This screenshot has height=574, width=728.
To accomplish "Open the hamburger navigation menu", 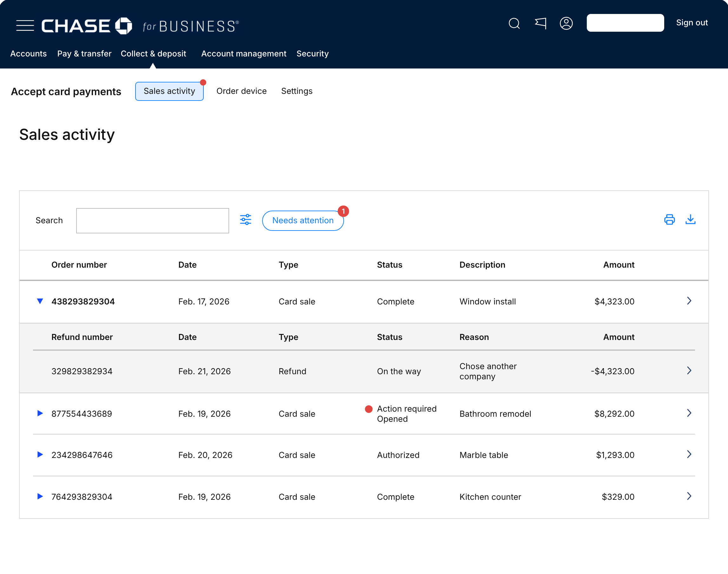I will click(25, 26).
